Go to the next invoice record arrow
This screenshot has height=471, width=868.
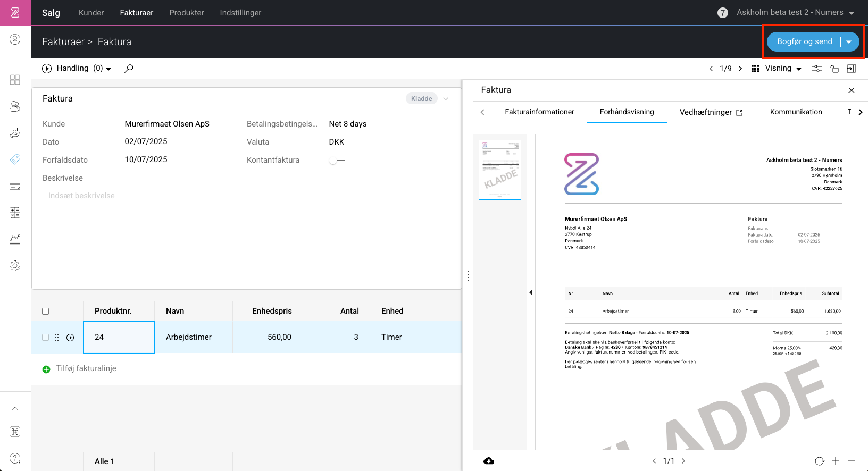(x=740, y=69)
